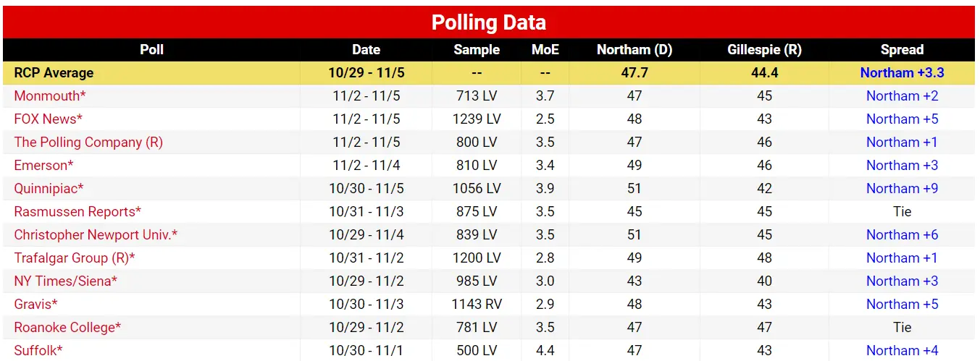This screenshot has width=980, height=361.
Task: Select the Spread column header
Action: (x=902, y=50)
